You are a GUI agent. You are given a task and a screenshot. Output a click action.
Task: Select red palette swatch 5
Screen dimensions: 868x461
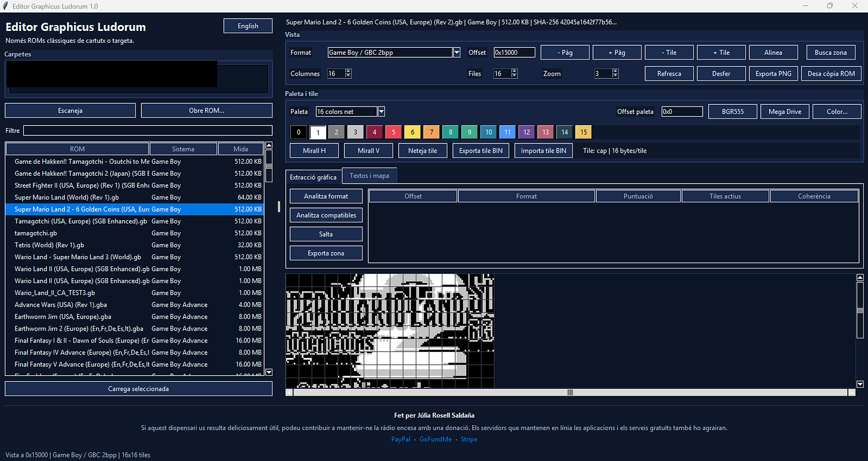393,132
